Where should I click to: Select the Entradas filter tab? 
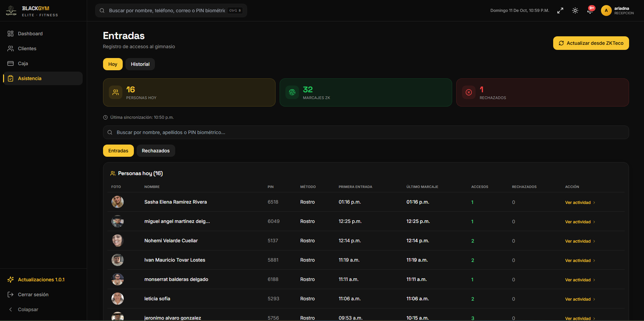coord(118,151)
